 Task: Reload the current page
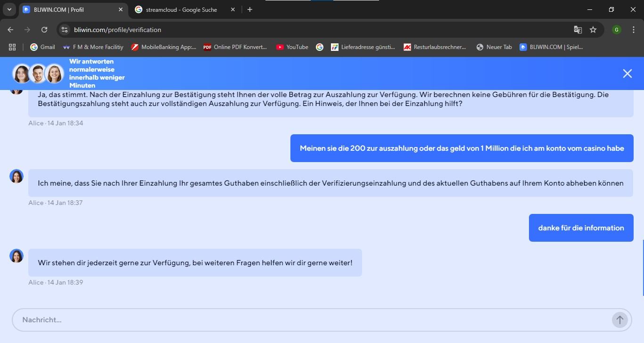(x=44, y=30)
